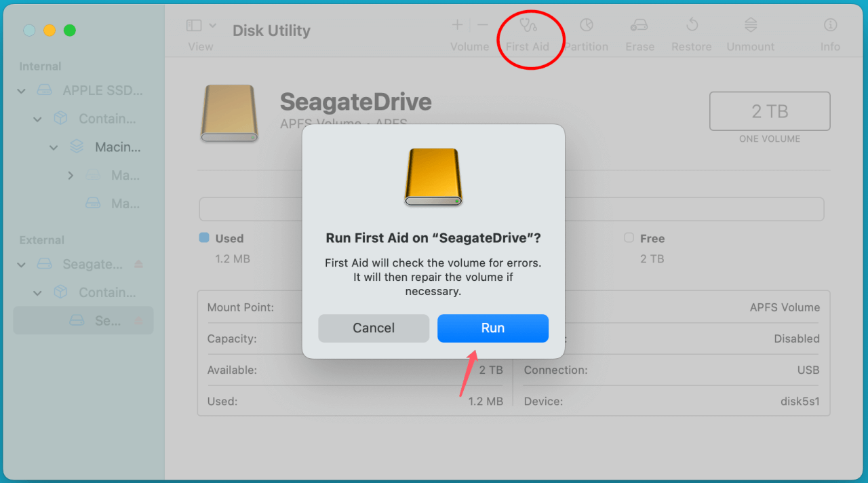868x483 pixels.
Task: Run First Aid from the toolbar
Action: pyautogui.click(x=530, y=33)
